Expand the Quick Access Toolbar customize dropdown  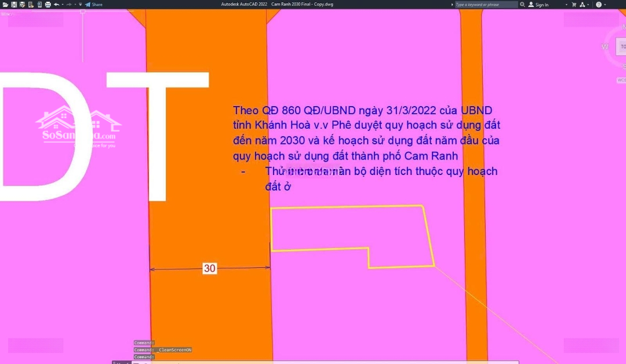[81, 4]
